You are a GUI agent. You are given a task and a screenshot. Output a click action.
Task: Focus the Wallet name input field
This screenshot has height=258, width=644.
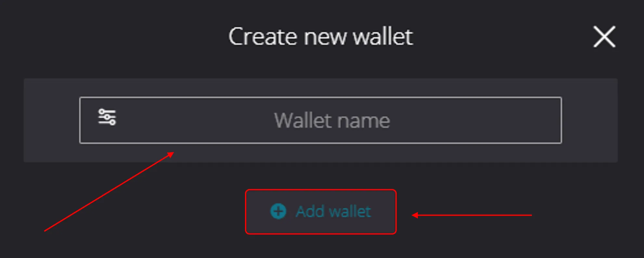pyautogui.click(x=320, y=120)
